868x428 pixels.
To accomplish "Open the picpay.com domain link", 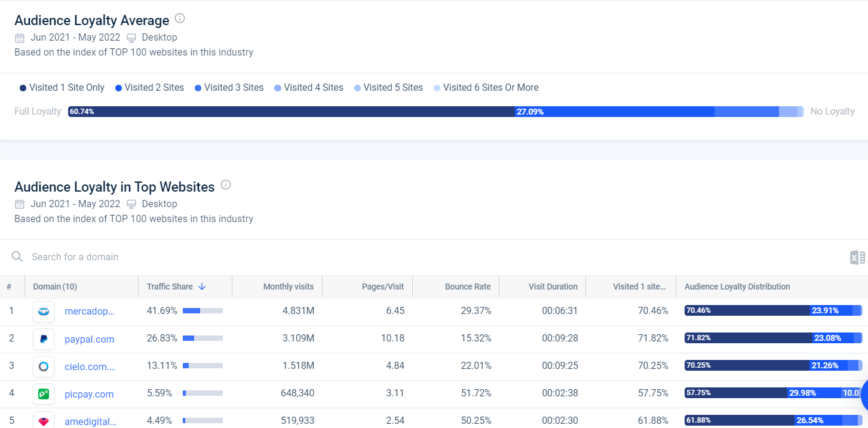I will (x=89, y=394).
